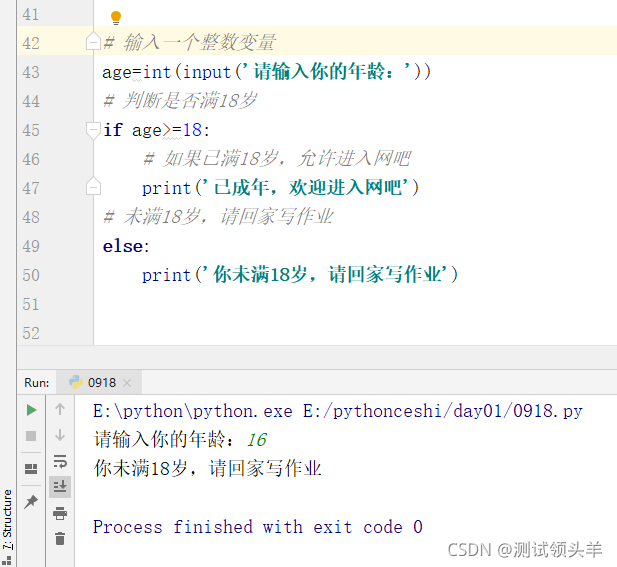
Task: Toggle scroll to end of console
Action: [x=60, y=487]
